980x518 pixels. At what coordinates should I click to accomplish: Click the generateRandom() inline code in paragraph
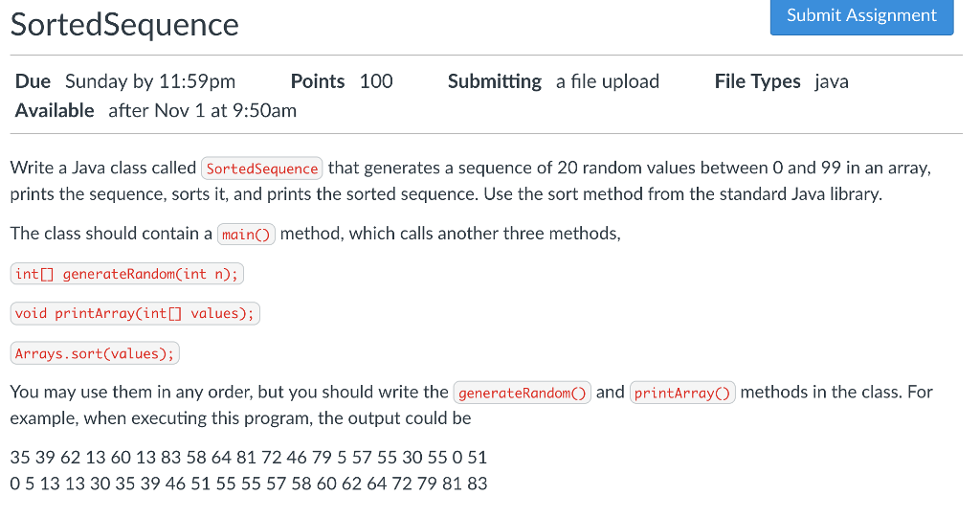point(522,393)
